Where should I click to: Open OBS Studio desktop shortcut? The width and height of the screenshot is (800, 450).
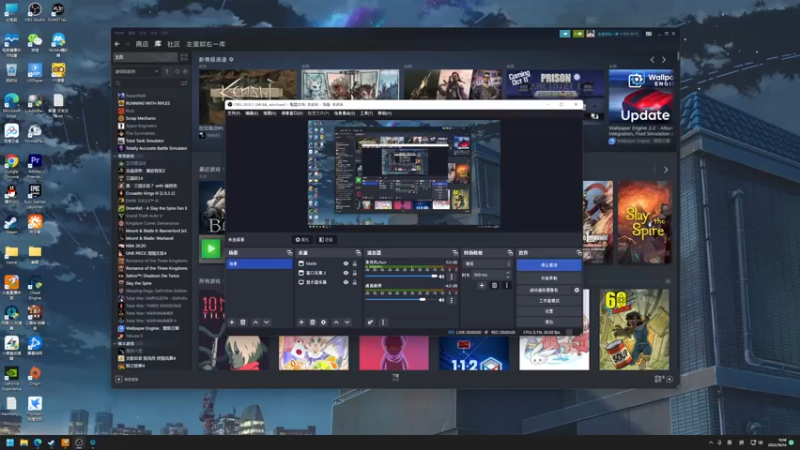pos(35,12)
